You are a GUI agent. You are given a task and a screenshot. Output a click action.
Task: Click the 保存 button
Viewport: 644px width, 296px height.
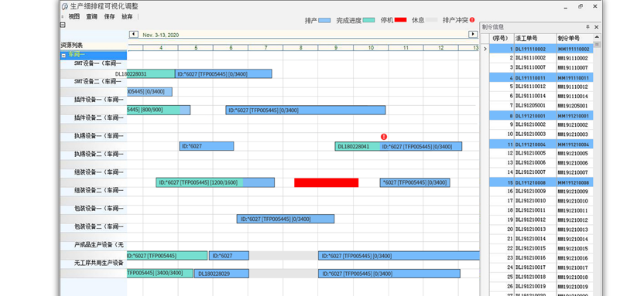[109, 17]
